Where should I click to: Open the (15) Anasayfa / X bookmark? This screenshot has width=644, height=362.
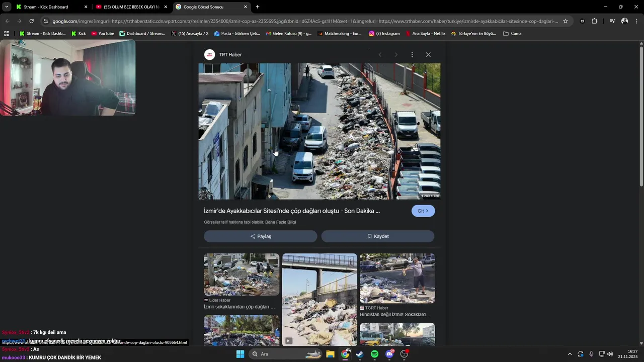190,34
